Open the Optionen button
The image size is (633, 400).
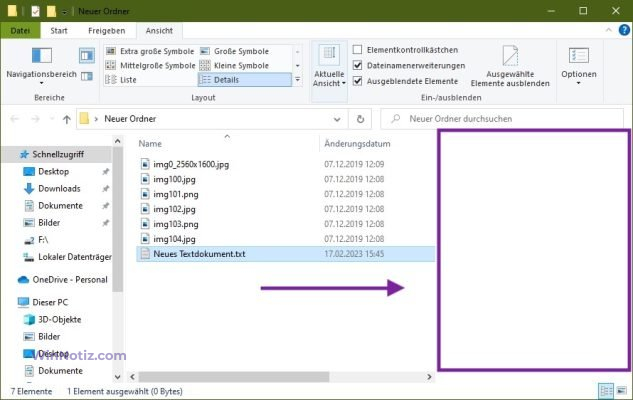click(x=579, y=66)
